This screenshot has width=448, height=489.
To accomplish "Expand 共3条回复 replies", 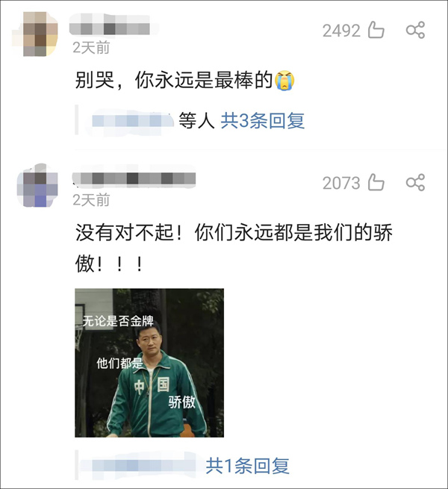I will pos(262,120).
